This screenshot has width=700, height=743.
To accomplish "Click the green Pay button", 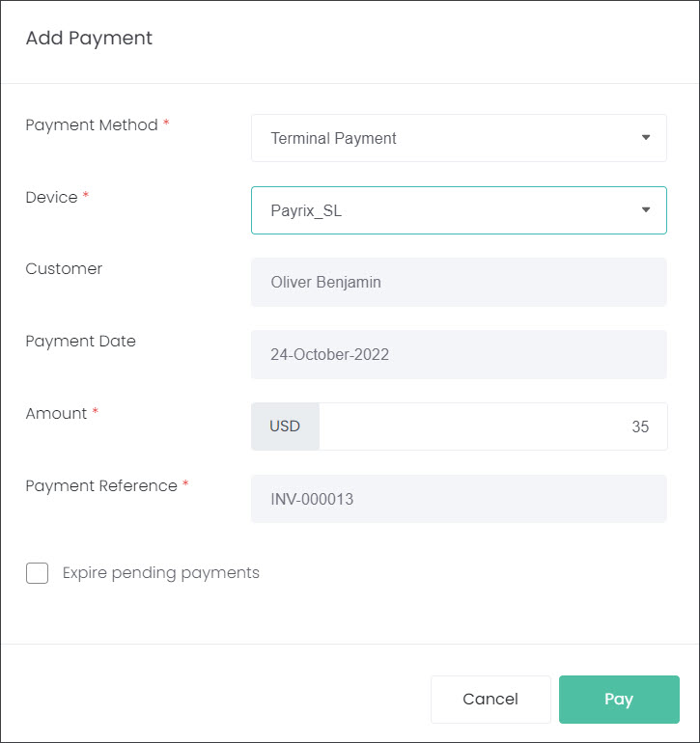I will click(x=619, y=700).
